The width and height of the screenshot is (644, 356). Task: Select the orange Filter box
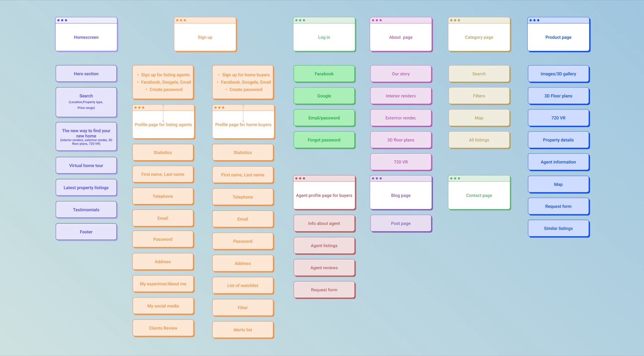coord(243,308)
